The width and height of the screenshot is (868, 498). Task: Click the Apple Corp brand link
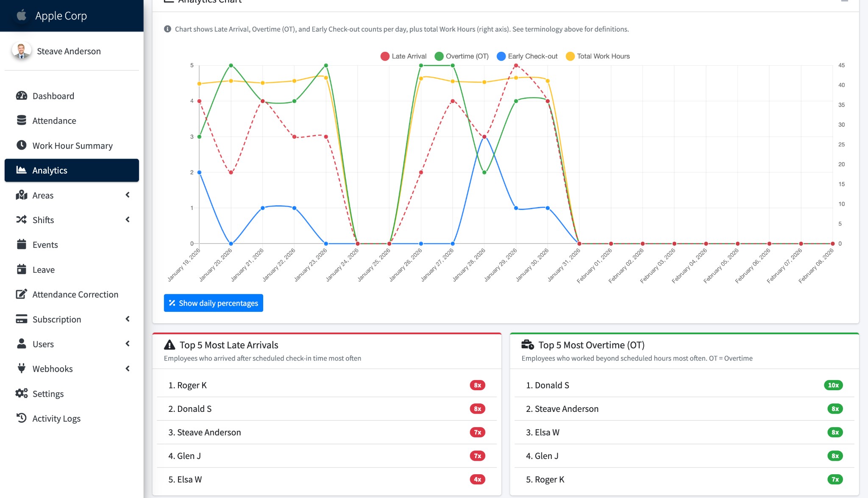[61, 16]
